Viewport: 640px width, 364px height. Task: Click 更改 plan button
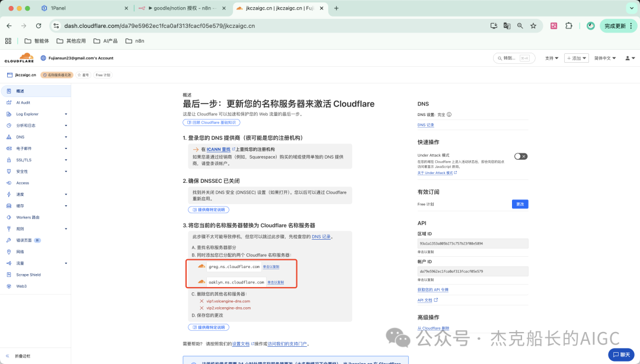[x=520, y=204]
